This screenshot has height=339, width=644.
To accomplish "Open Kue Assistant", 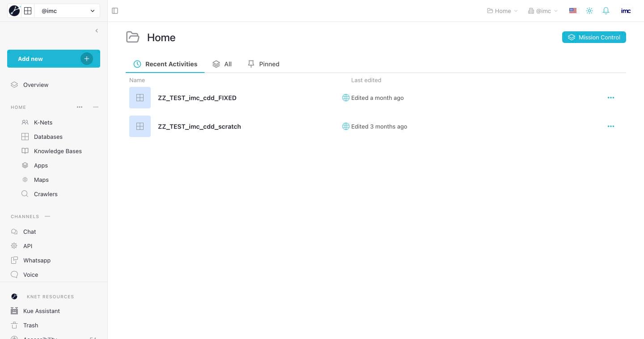I will point(42,311).
